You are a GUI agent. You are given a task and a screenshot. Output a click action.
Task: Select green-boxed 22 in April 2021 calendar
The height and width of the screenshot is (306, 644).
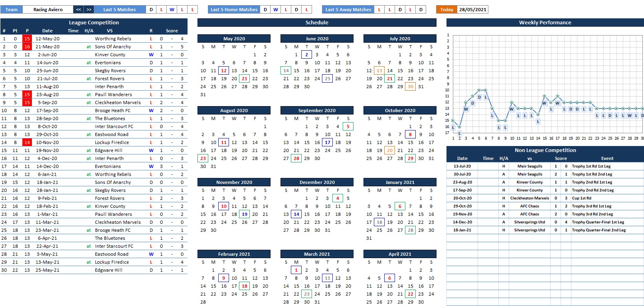[x=410, y=294]
